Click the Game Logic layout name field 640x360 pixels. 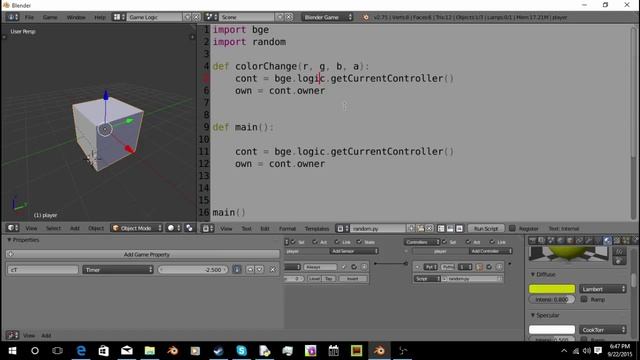154,17
